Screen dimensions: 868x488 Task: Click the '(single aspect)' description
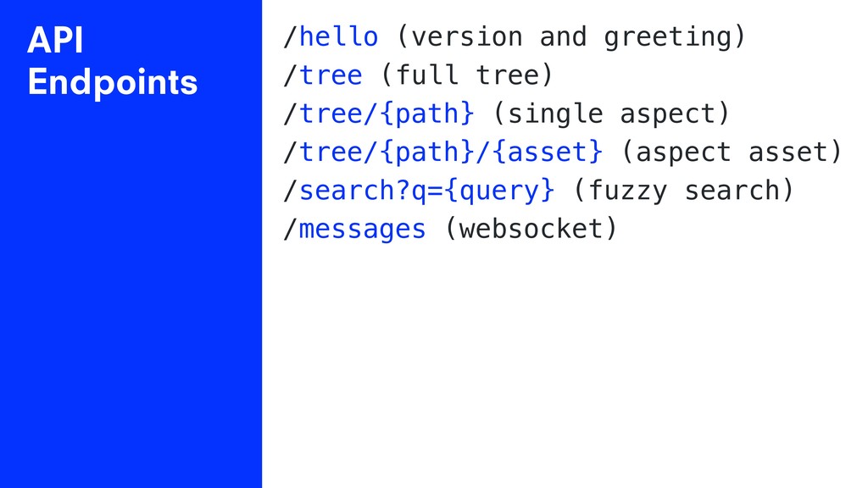[x=611, y=114]
